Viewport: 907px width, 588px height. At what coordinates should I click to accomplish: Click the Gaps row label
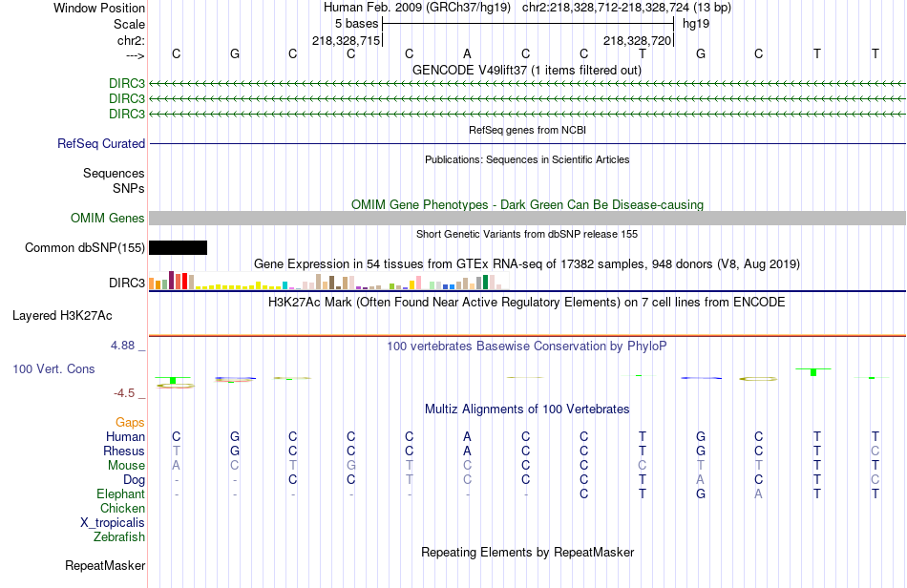(130, 422)
